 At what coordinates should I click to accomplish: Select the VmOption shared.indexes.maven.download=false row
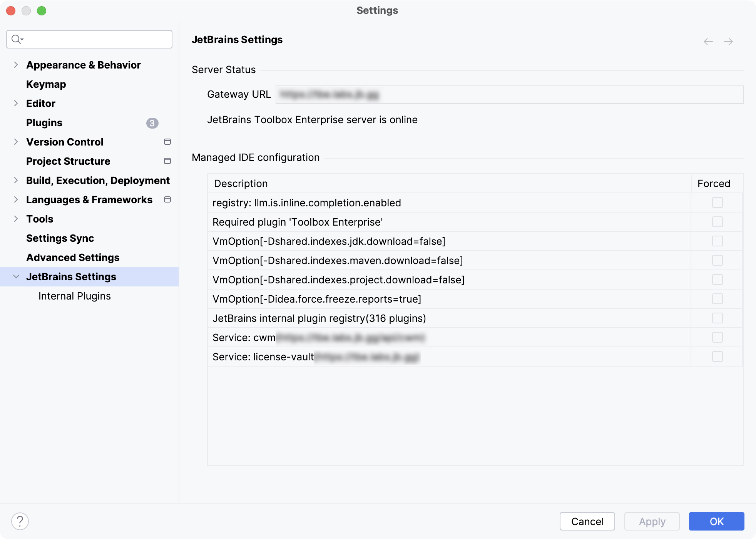click(x=475, y=260)
